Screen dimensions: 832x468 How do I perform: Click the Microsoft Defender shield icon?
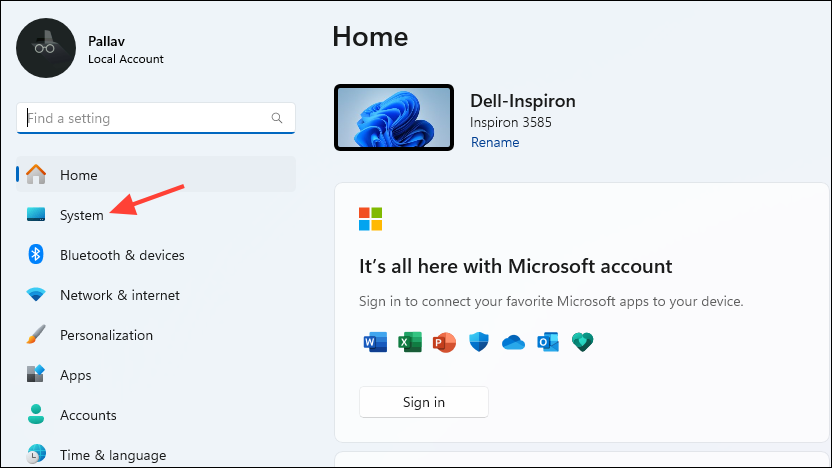pyautogui.click(x=479, y=342)
